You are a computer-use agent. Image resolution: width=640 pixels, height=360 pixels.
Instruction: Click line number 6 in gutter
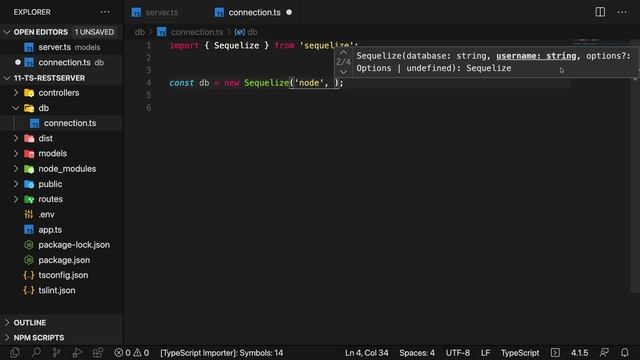(x=149, y=107)
